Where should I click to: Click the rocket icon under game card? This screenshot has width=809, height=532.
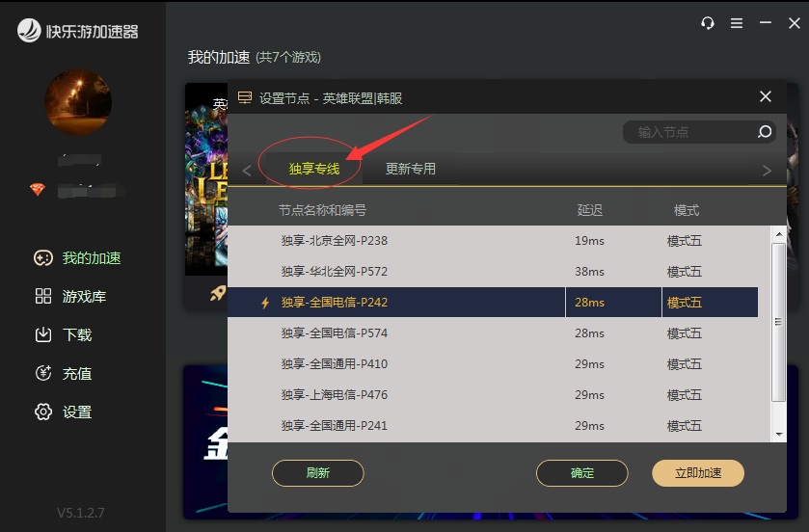(x=218, y=293)
